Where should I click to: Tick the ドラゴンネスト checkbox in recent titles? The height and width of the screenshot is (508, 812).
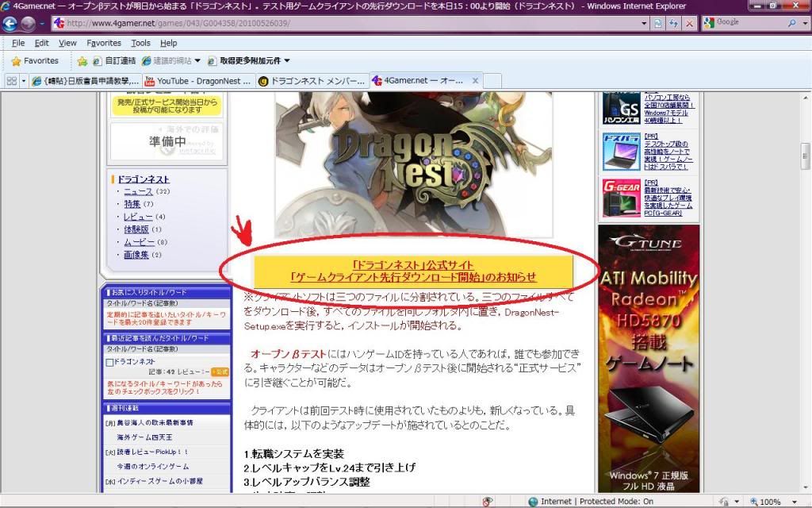click(109, 362)
